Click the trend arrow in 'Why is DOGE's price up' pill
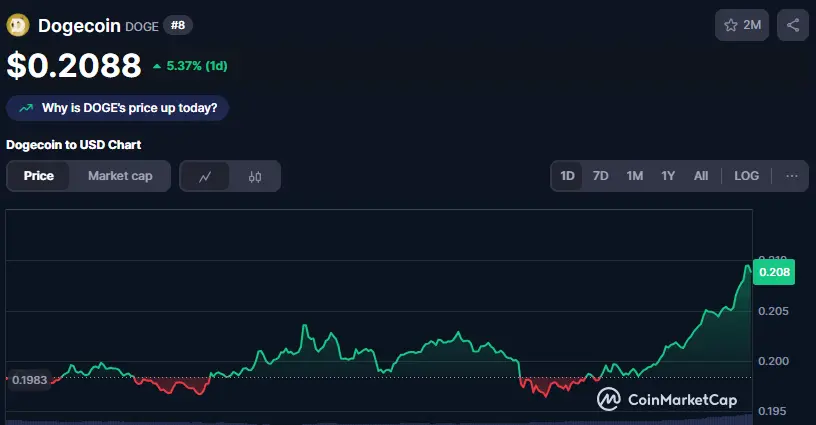Image resolution: width=816 pixels, height=425 pixels. click(26, 108)
